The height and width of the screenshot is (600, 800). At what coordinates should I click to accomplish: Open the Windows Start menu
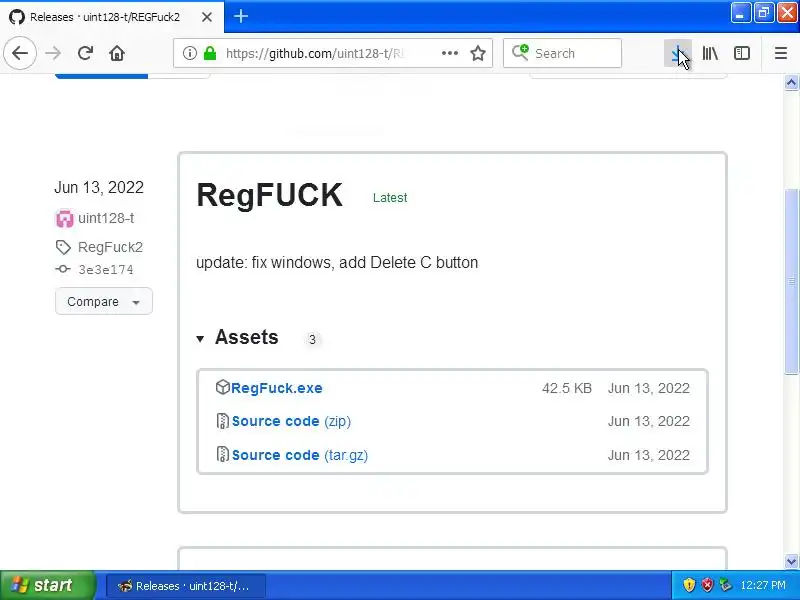47,585
